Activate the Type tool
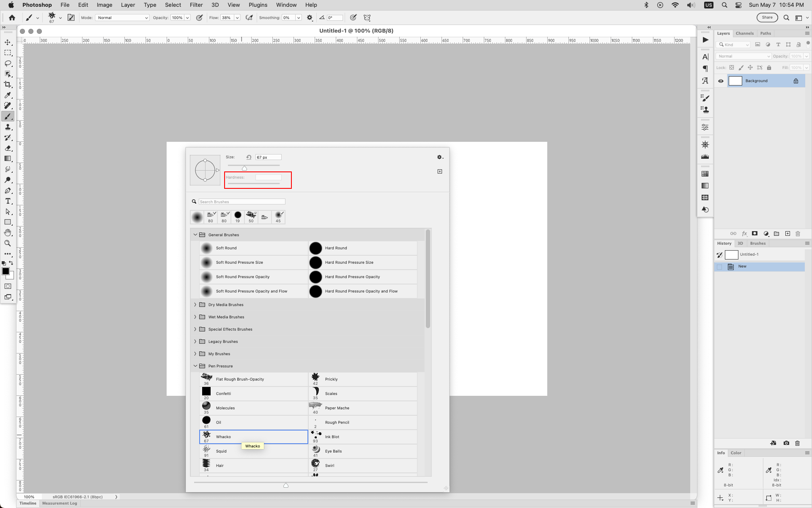 click(x=8, y=201)
